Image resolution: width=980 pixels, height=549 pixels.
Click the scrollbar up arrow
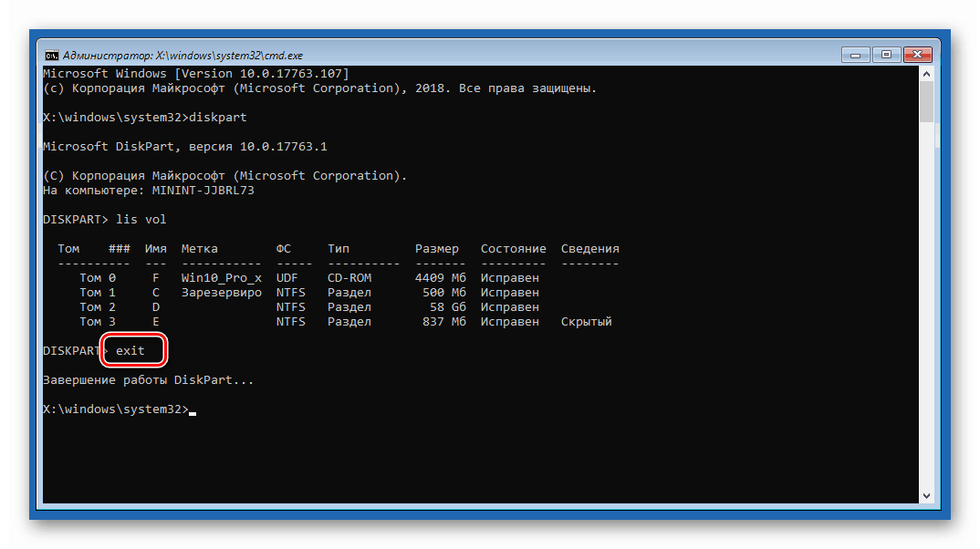click(x=925, y=73)
